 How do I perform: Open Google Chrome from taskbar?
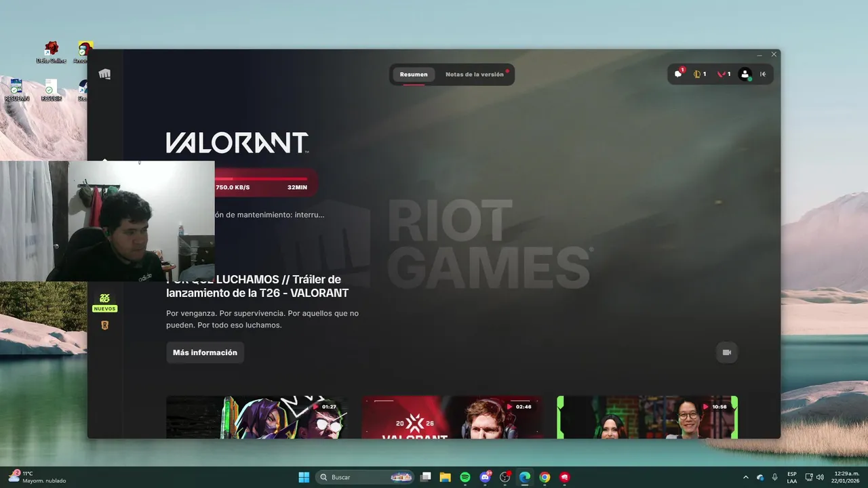[x=545, y=477]
